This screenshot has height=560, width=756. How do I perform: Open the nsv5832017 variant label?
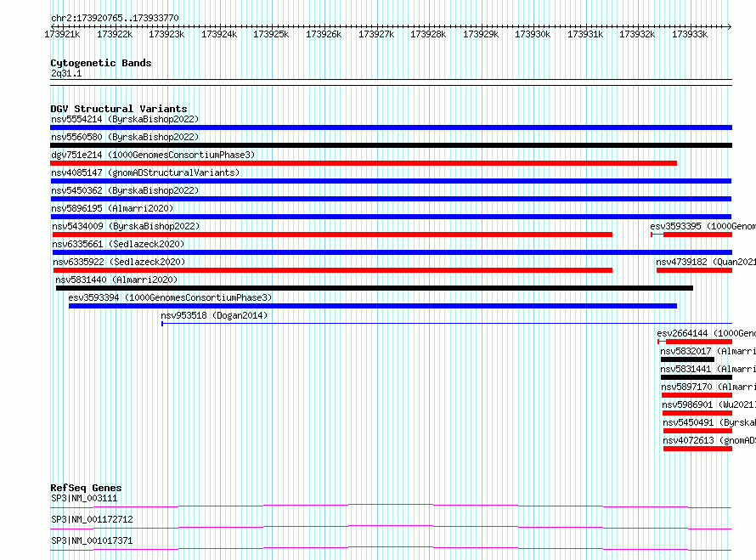[708, 351]
